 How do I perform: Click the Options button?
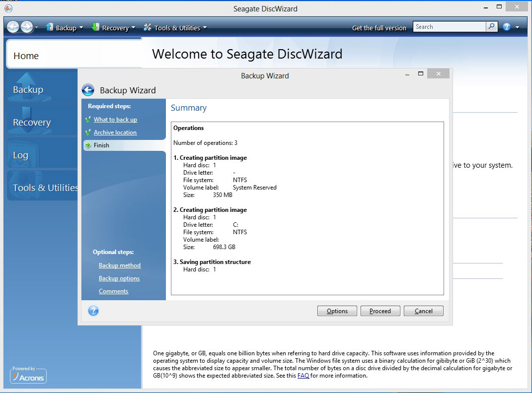[x=337, y=311]
